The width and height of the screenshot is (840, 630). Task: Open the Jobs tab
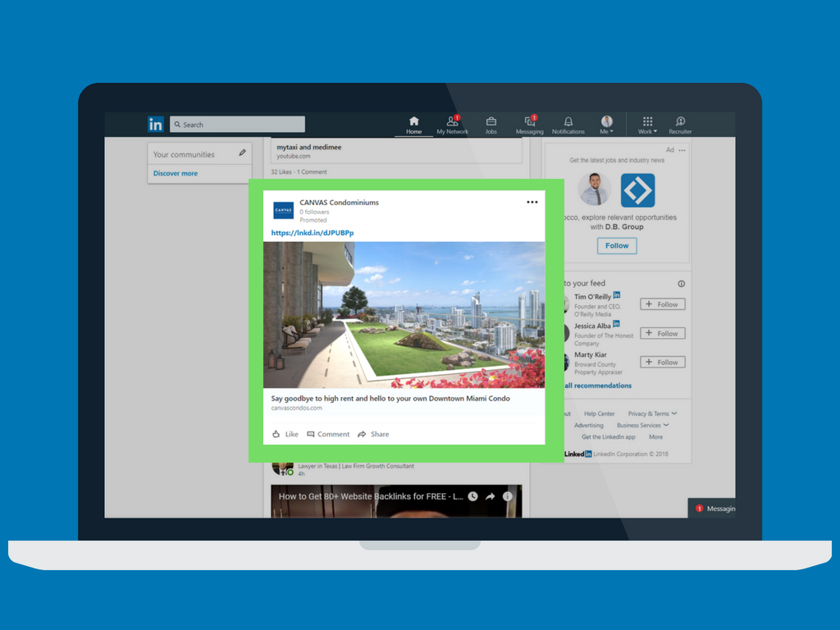click(x=491, y=126)
